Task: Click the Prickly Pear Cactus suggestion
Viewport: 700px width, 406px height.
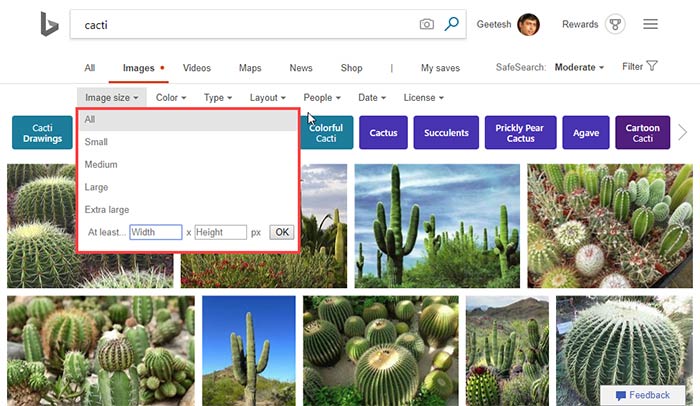Action: [x=520, y=133]
